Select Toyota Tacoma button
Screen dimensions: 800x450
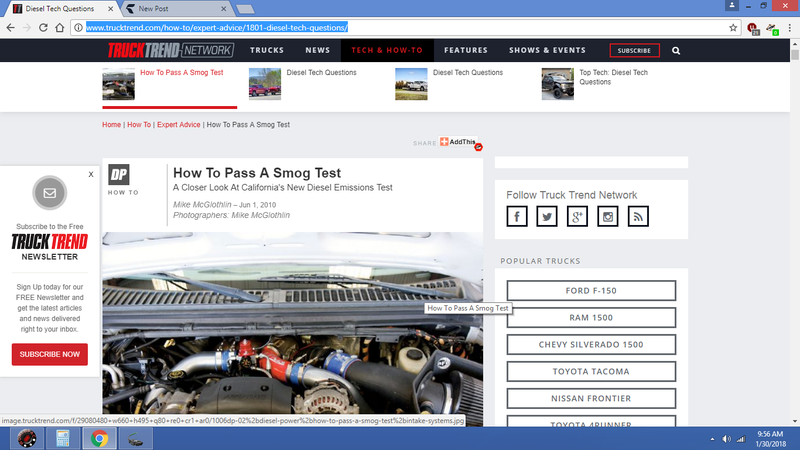591,371
